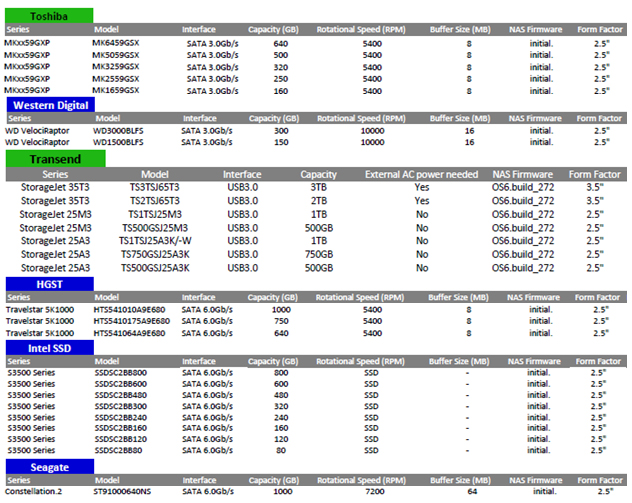Click Toshiba table's Rotational Speed (RPM) header
632x503 pixels.
click(361, 29)
